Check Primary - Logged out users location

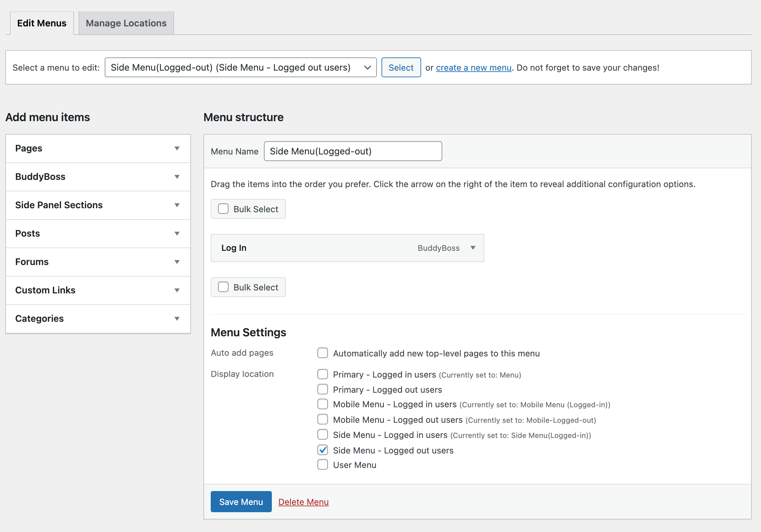pos(322,389)
